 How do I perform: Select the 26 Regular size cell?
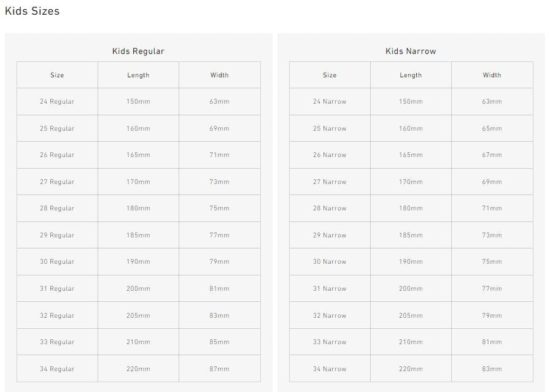click(57, 155)
